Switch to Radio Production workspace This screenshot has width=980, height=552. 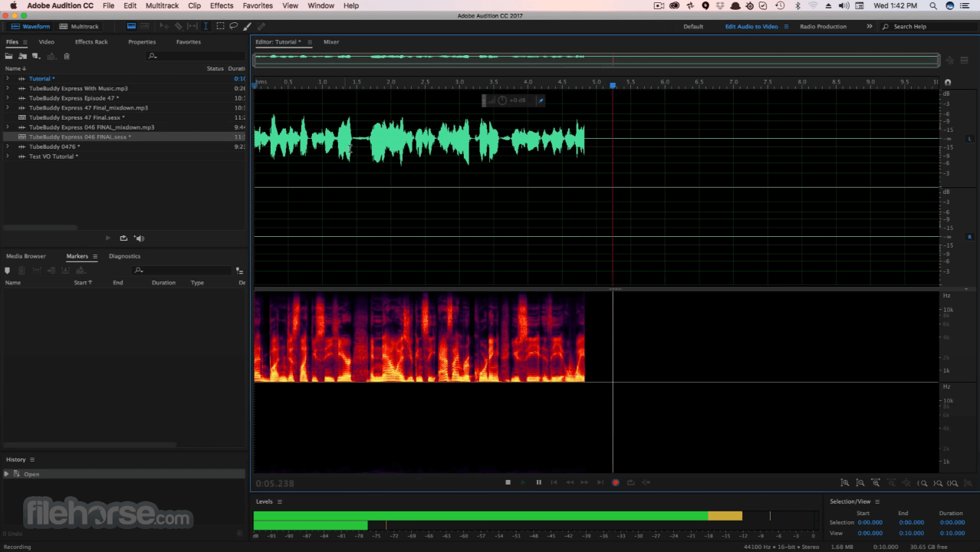(x=823, y=26)
